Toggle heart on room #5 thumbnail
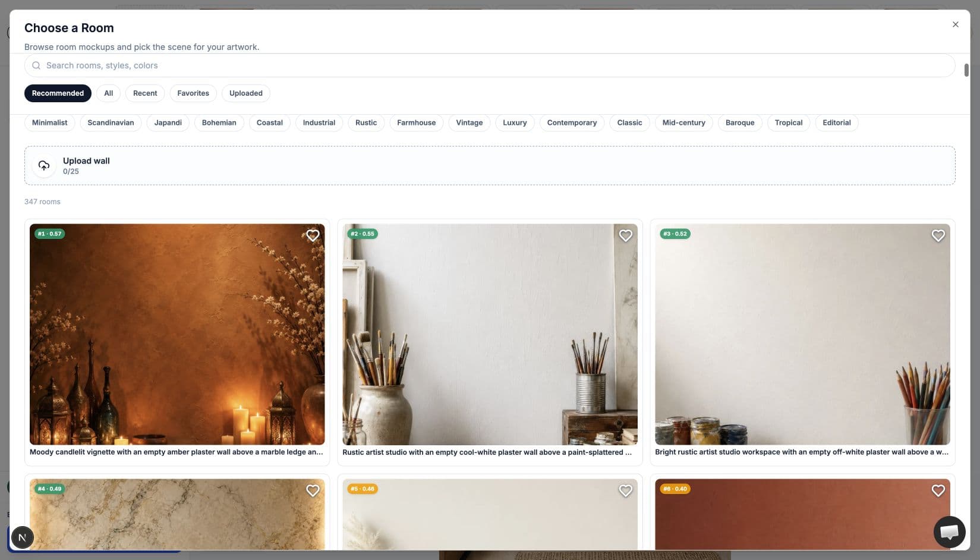Screen dimensions: 980x560 click(x=625, y=490)
